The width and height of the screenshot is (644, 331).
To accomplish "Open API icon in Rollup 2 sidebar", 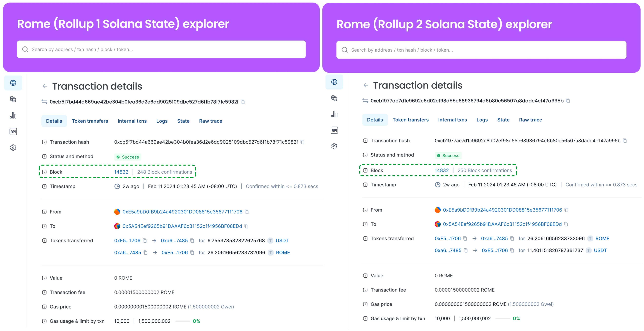I will click(x=334, y=130).
